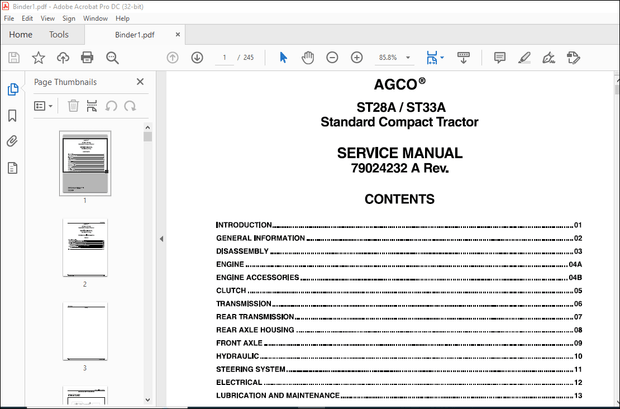Go to previous page arrow

(172, 58)
